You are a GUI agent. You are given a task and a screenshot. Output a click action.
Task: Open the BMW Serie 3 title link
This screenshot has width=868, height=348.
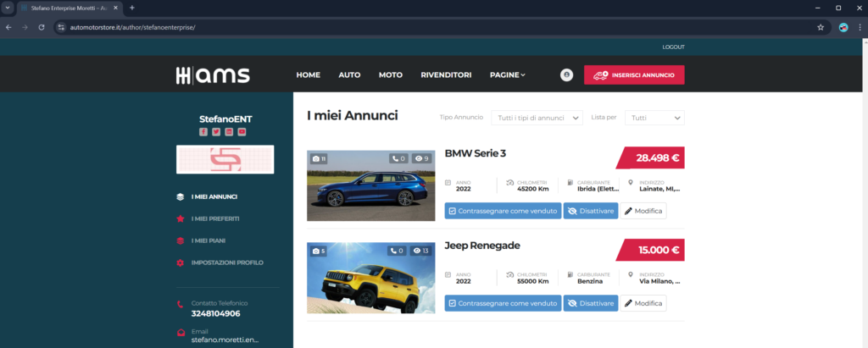[x=475, y=153]
